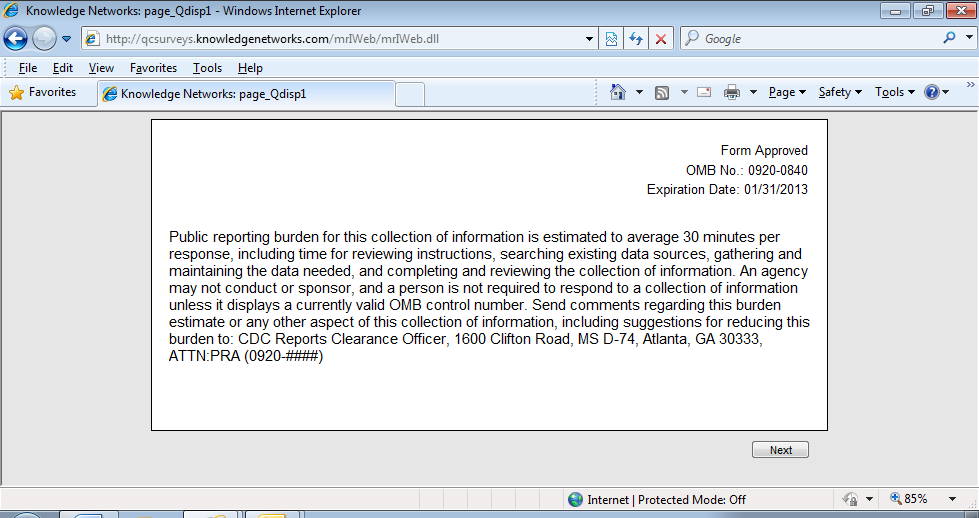Expand the Print dropdown arrow
This screenshot has height=518, width=979.
point(754,92)
